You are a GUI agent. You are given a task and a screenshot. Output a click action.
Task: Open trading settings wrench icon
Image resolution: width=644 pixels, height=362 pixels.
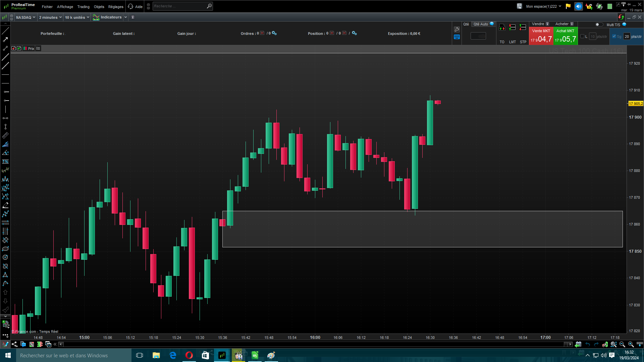[457, 29]
